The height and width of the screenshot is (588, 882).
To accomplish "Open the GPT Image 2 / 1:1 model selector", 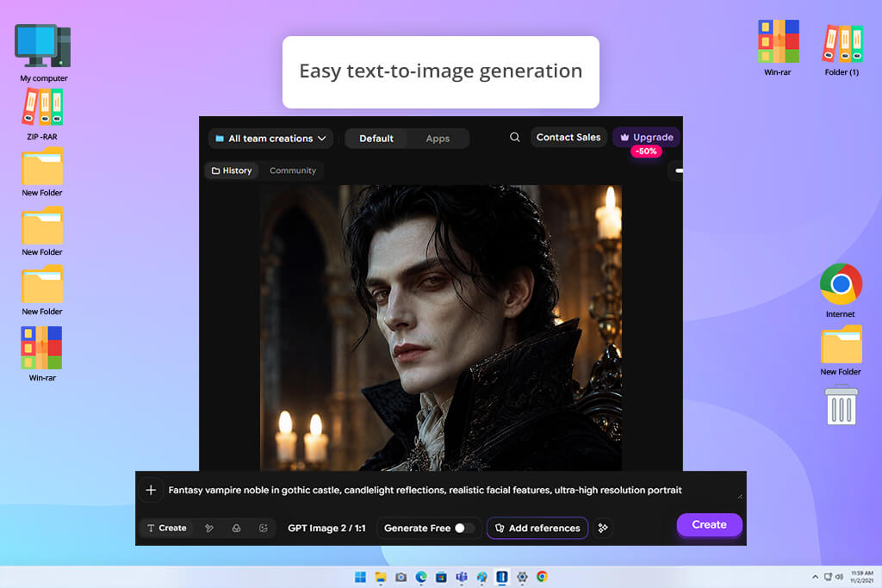I will [326, 528].
